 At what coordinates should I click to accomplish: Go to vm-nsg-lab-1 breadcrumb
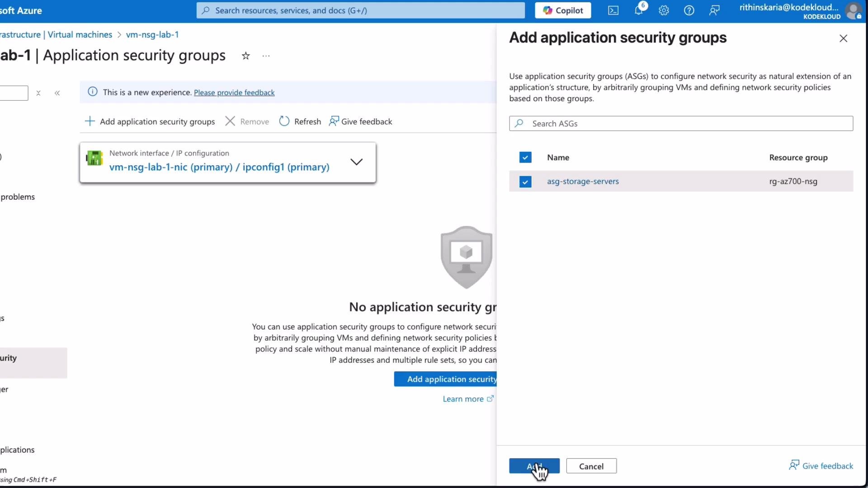point(152,35)
